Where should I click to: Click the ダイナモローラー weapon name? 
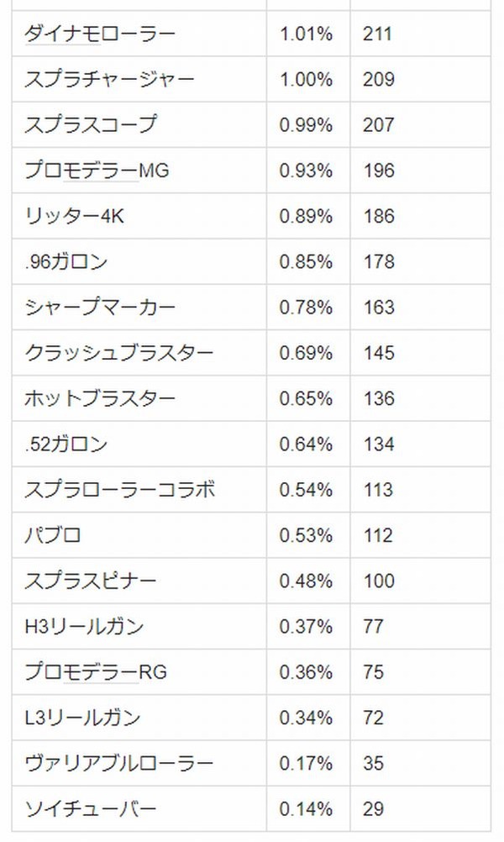(x=100, y=34)
